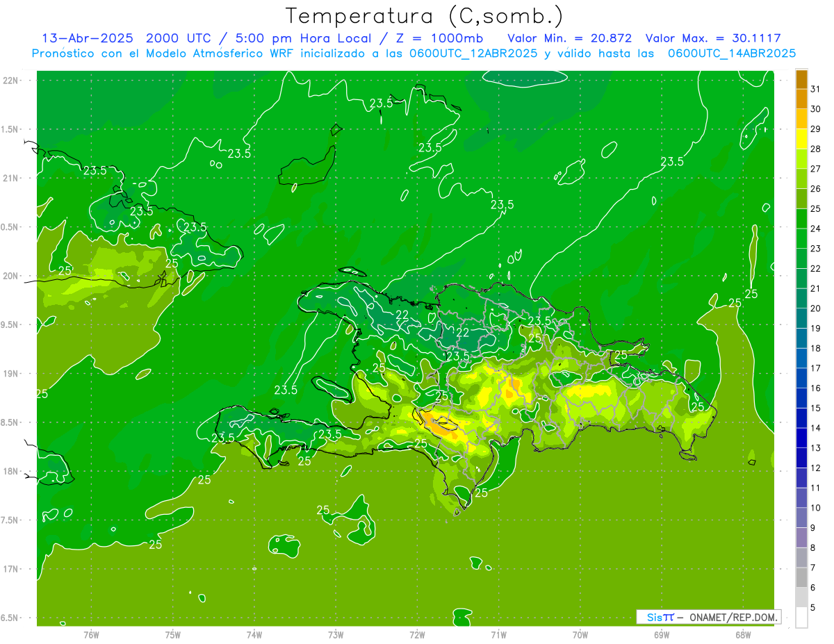Click the 76W longitude axis label
Screen dimensions: 834x644
point(91,635)
